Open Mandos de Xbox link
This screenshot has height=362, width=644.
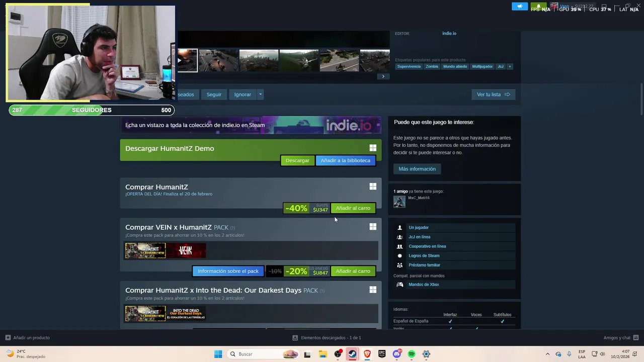click(x=424, y=285)
